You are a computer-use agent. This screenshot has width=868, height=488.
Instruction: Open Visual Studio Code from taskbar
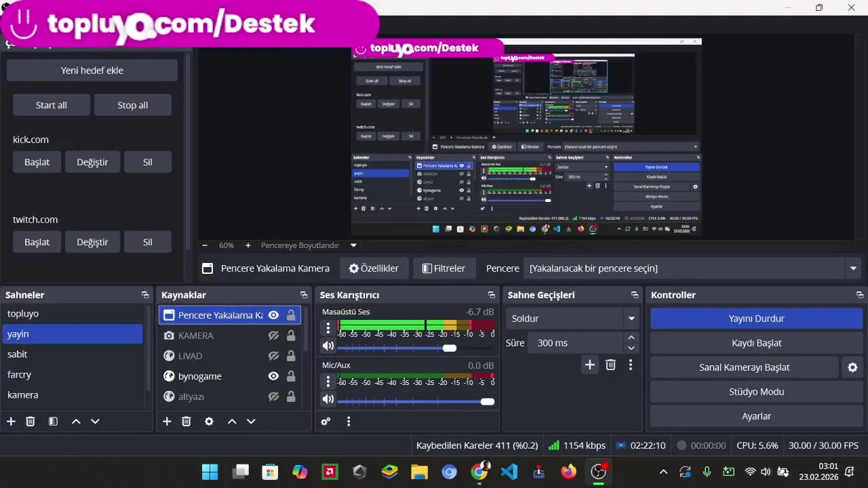tap(509, 472)
